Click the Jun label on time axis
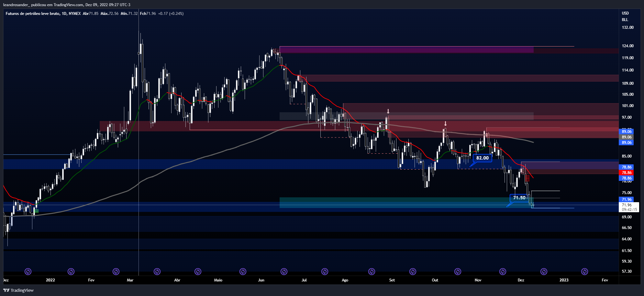 click(x=261, y=280)
